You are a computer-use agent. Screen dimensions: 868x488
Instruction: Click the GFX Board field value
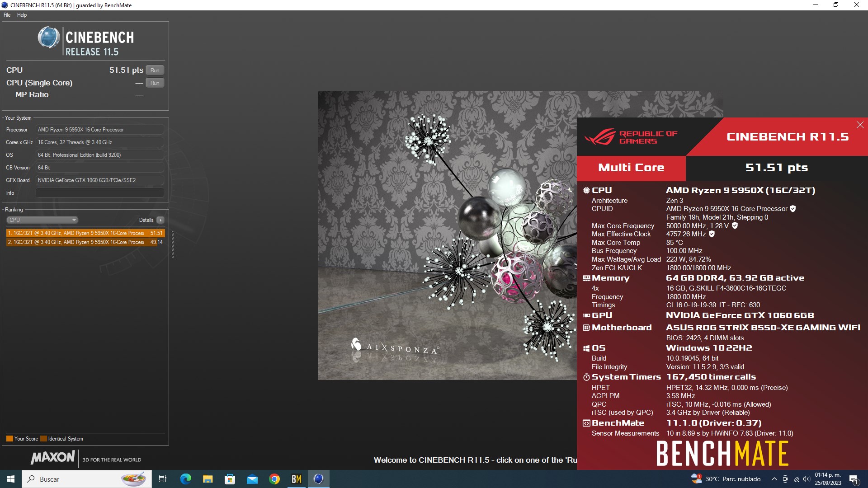click(100, 180)
